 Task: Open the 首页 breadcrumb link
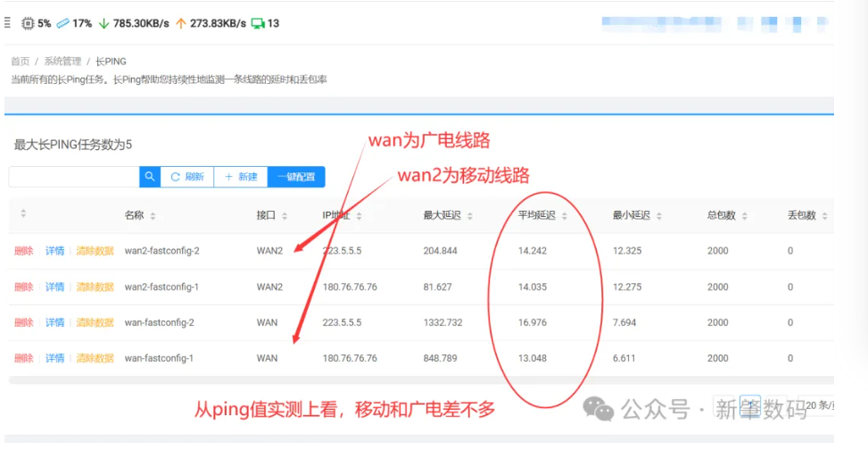21,61
